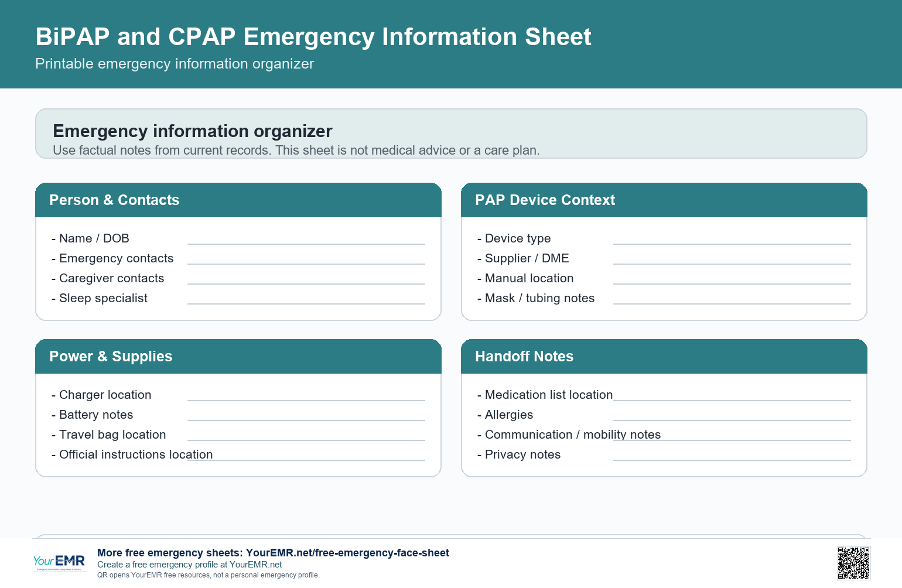The image size is (902, 588).
Task: Click the Travel bag location blank line
Action: (x=306, y=440)
